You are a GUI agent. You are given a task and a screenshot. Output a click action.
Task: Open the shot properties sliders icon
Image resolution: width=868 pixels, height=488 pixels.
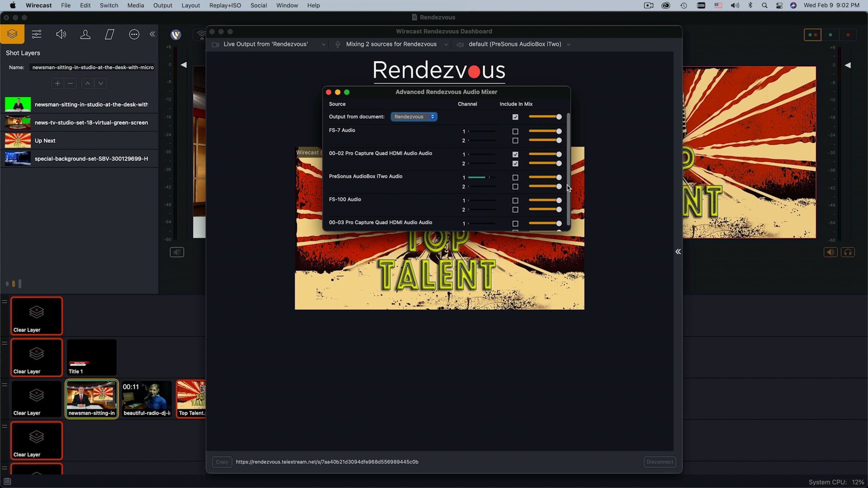pyautogui.click(x=37, y=34)
